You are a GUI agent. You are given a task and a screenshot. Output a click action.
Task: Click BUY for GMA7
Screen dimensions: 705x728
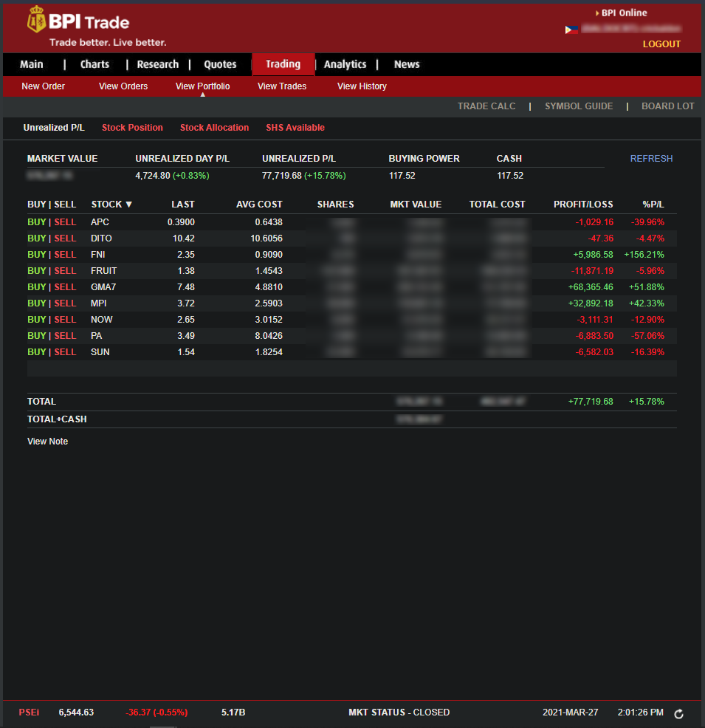coord(37,287)
